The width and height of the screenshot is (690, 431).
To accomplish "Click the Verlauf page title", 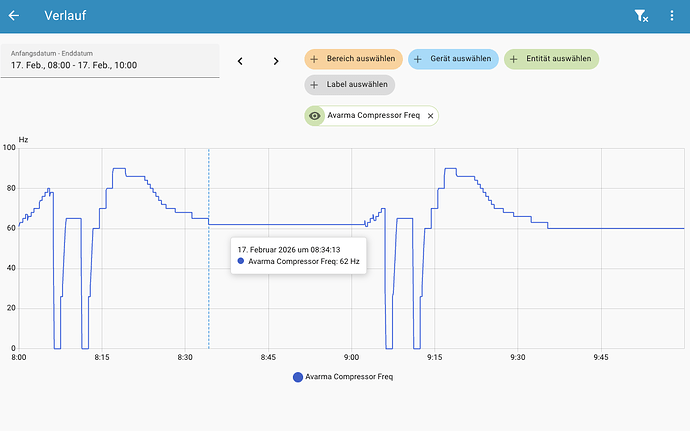I will [x=65, y=16].
